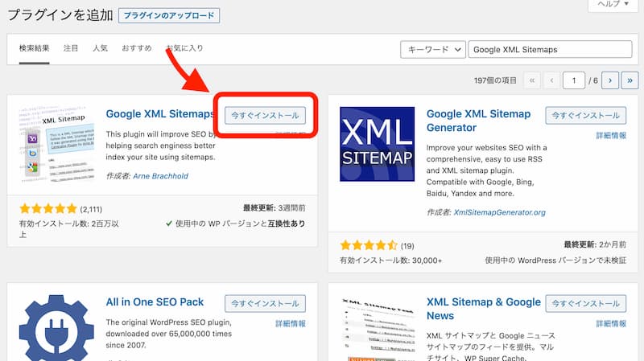
Task: Open the All in One SEO Pack title
Action: point(155,302)
